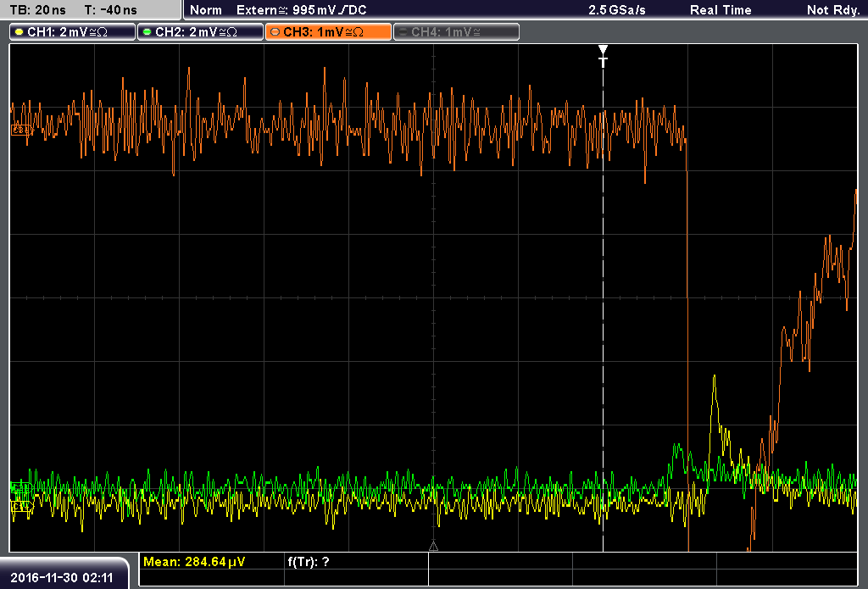Click the yellow CH1 ground-level marker
This screenshot has width=868, height=589.
click(x=21, y=506)
